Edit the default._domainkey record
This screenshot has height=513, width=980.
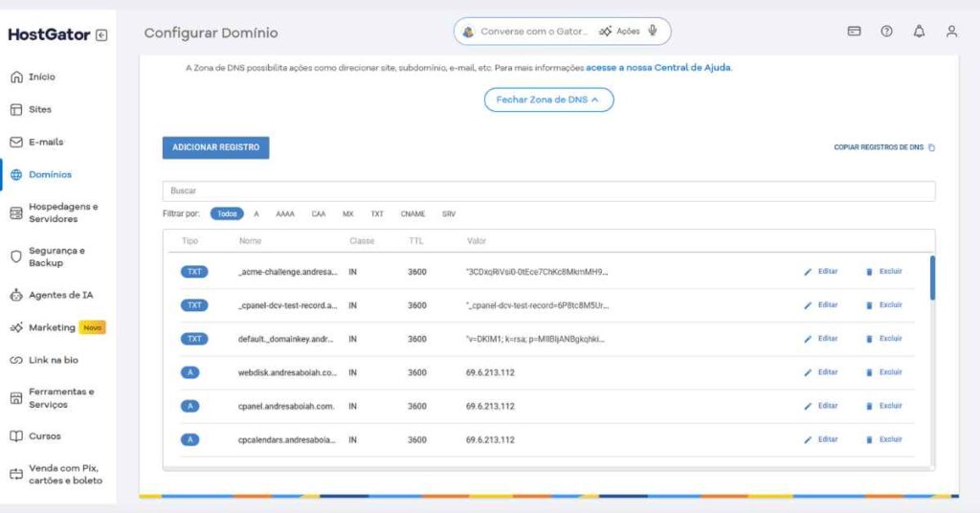coord(821,339)
